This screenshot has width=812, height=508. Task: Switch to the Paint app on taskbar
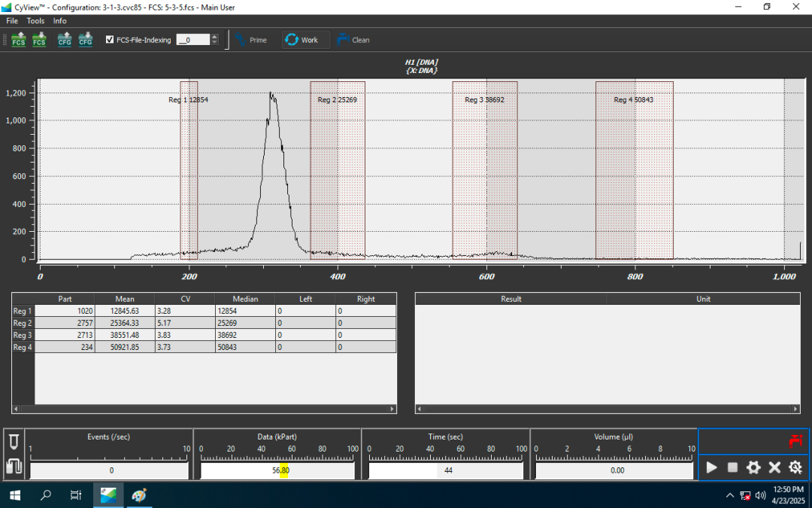(x=138, y=495)
